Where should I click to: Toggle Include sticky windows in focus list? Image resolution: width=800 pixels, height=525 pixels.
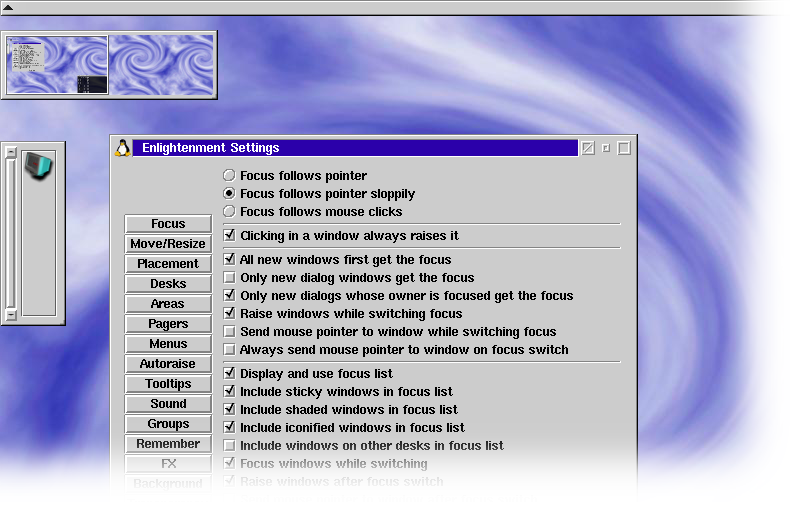[230, 391]
